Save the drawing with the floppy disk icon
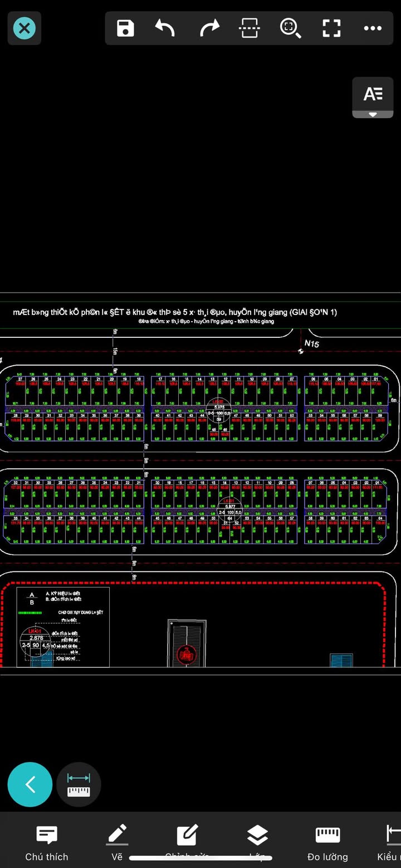 [125, 28]
